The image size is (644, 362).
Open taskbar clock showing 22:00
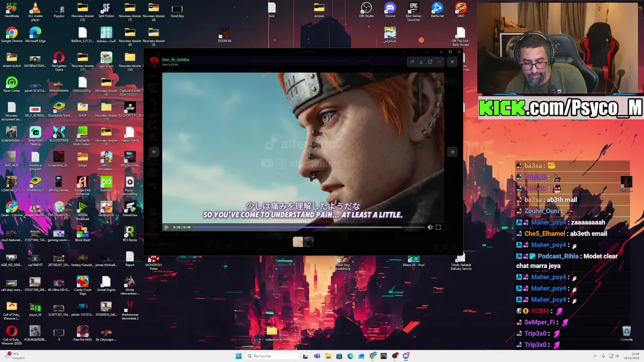(632, 356)
